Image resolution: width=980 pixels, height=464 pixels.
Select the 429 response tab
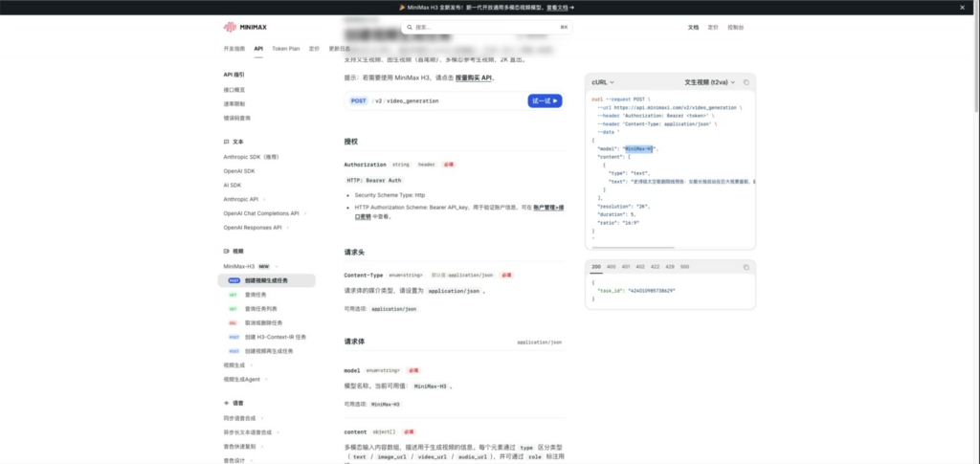[x=670, y=267]
